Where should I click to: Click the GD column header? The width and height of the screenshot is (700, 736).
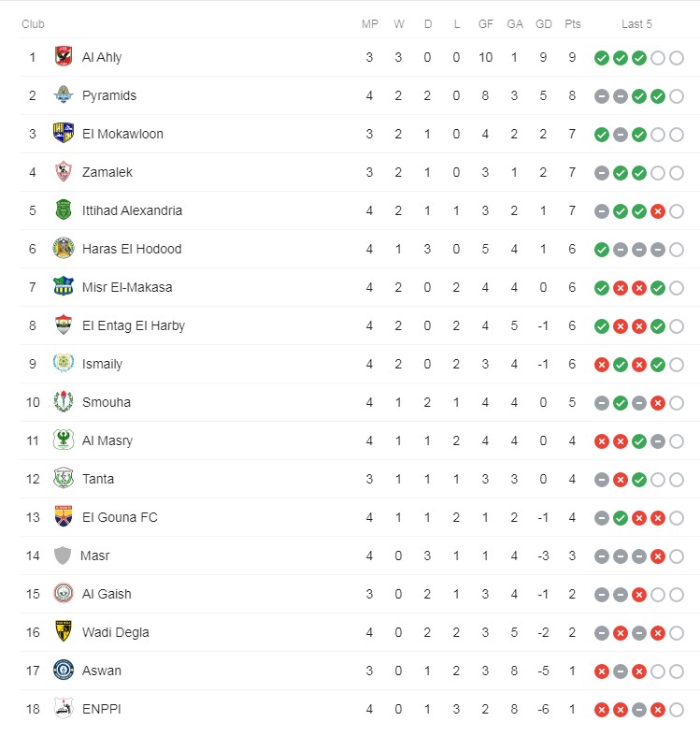pyautogui.click(x=544, y=23)
